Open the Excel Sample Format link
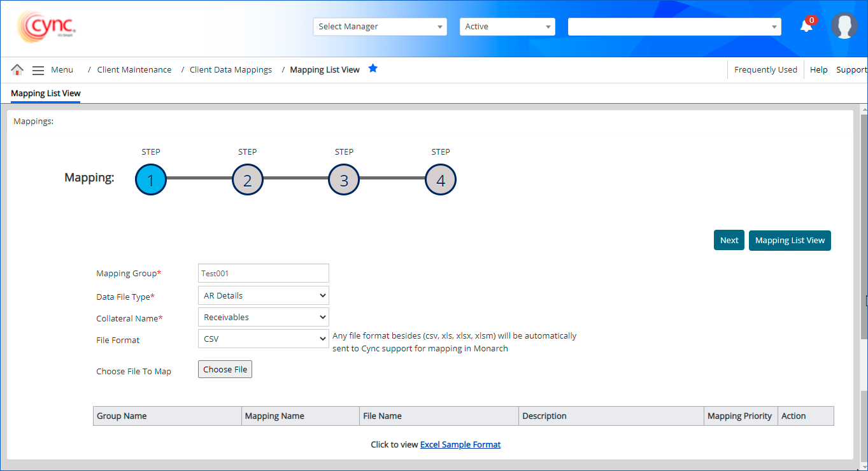 460,445
